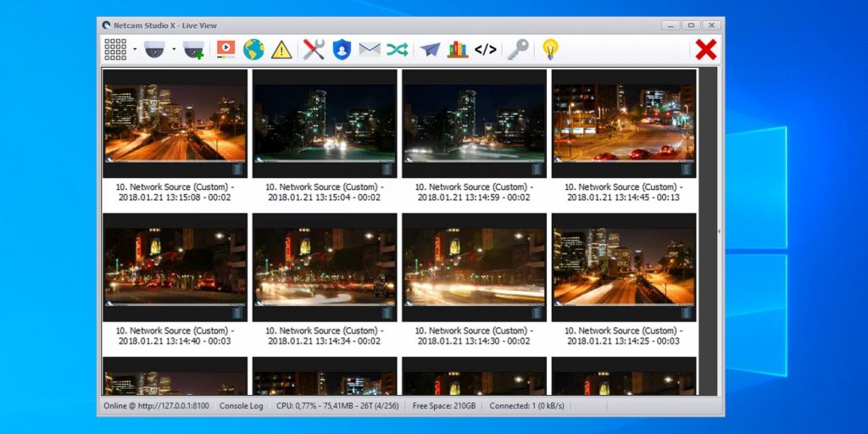Open the Console Log
This screenshot has width=868, height=434.
[x=242, y=406]
